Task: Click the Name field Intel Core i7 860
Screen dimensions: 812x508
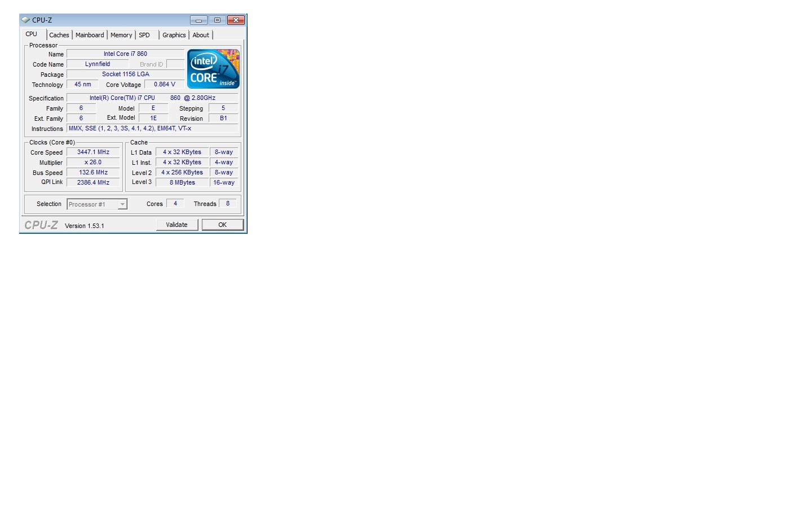Action: point(125,54)
